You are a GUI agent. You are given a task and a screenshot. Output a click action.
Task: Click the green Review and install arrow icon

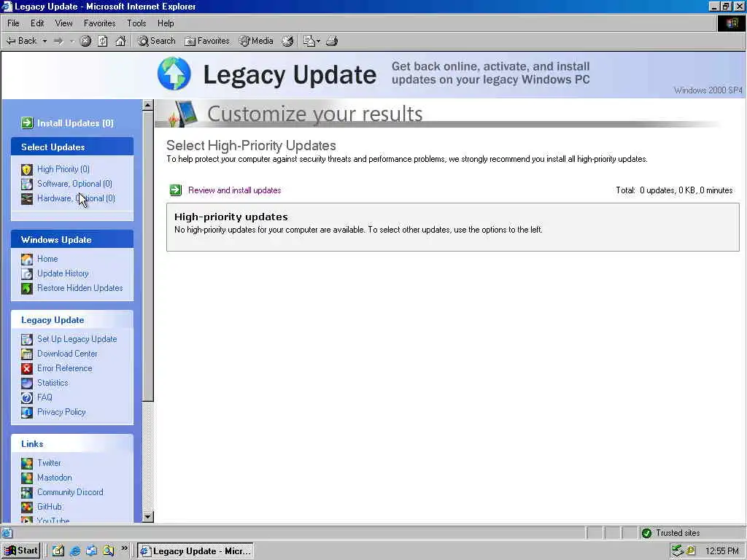(175, 190)
